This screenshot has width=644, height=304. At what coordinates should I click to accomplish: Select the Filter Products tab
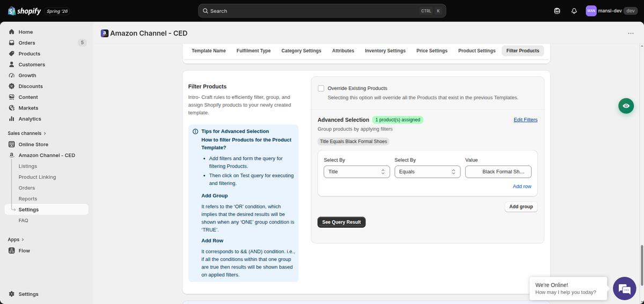pyautogui.click(x=523, y=51)
